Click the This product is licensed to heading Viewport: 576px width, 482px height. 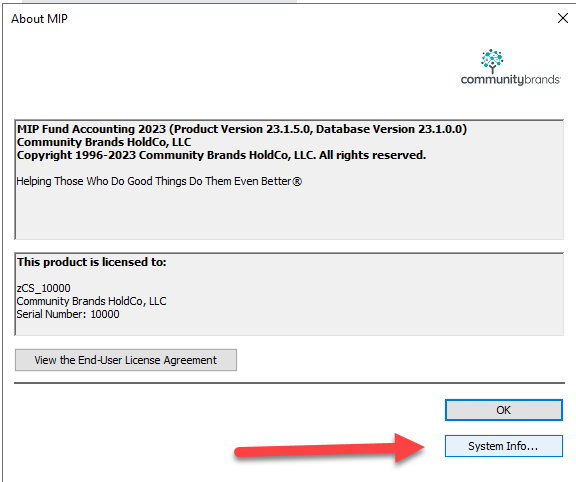pos(91,262)
